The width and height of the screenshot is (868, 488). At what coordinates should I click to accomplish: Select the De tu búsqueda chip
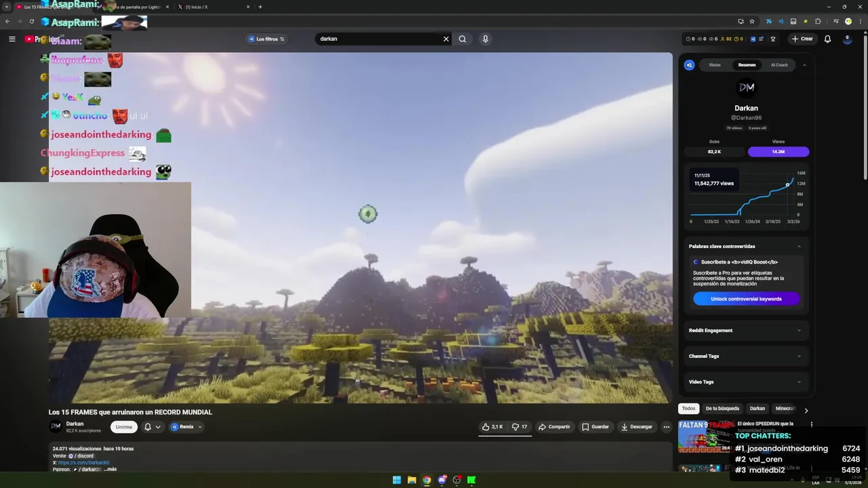pyautogui.click(x=722, y=409)
